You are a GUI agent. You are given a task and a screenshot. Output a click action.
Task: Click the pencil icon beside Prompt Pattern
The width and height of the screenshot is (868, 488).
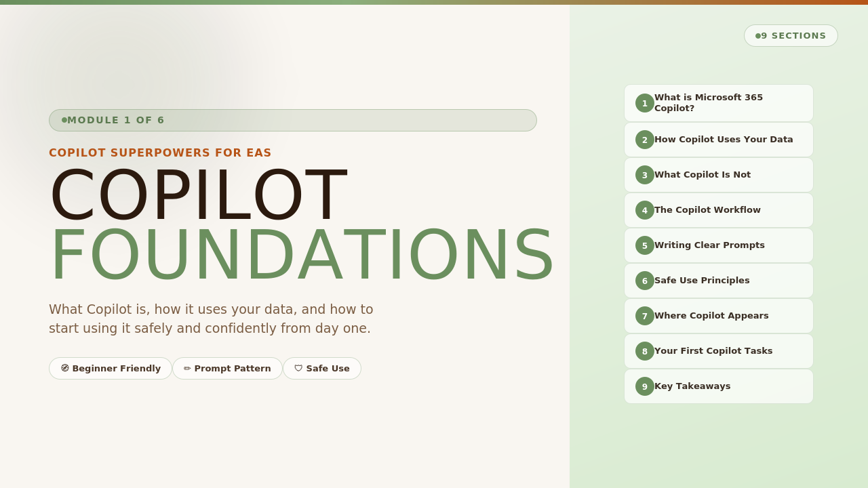187,369
